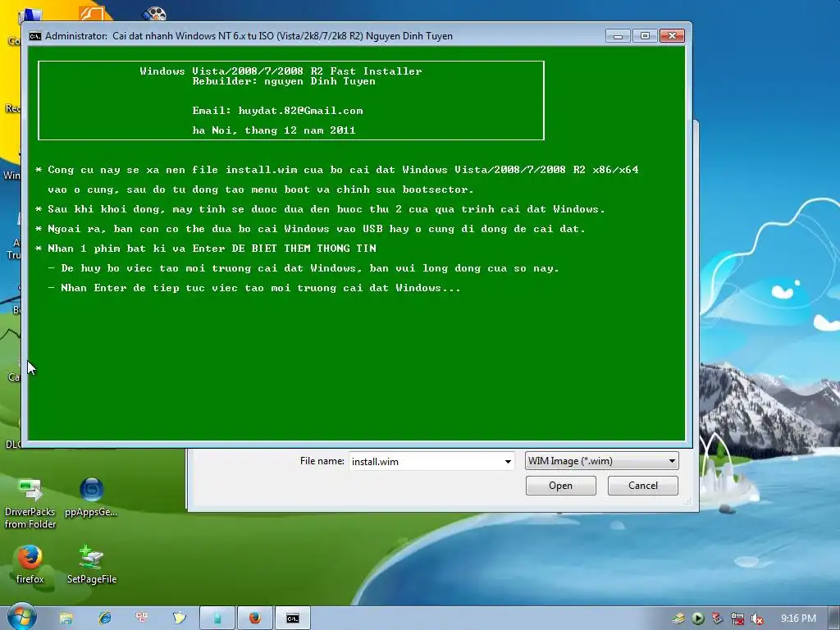Image resolution: width=840 pixels, height=630 pixels.
Task: Click 'Rebuilder: nguyen Dinh Tuyen' line
Action: 284,81
